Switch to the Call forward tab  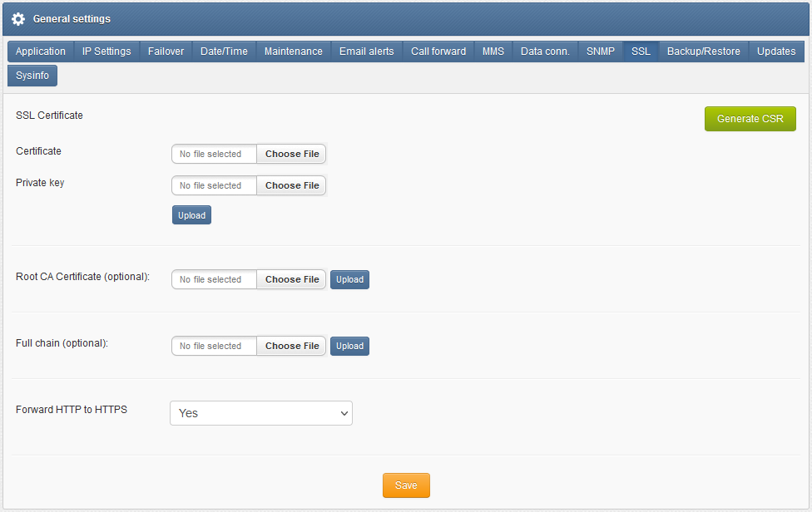(x=438, y=52)
